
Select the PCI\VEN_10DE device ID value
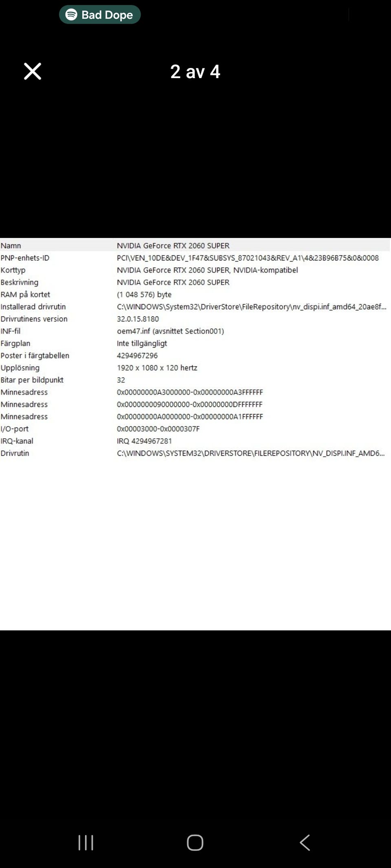coord(248,258)
